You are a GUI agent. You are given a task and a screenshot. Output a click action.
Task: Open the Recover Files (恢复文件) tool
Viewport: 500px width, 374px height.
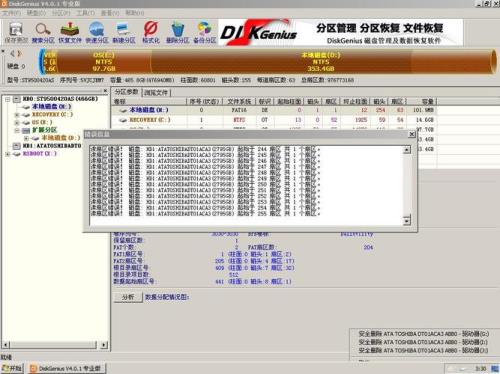[70, 32]
